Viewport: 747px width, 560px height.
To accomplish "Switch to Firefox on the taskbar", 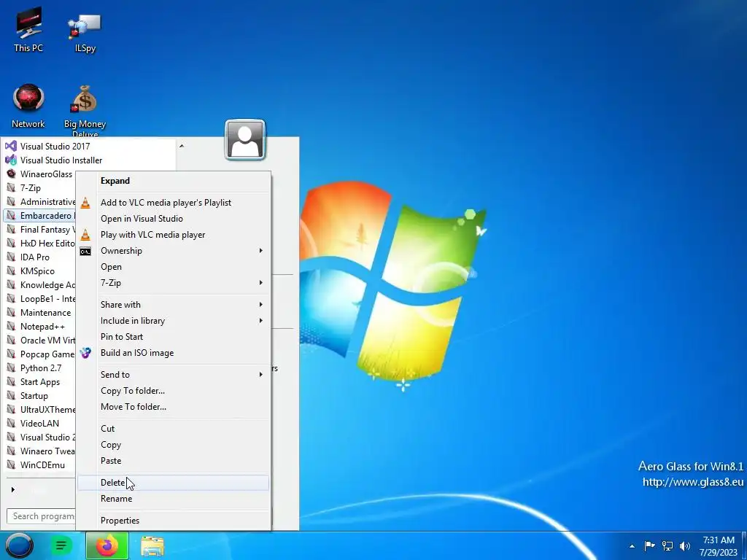I will 107,545.
